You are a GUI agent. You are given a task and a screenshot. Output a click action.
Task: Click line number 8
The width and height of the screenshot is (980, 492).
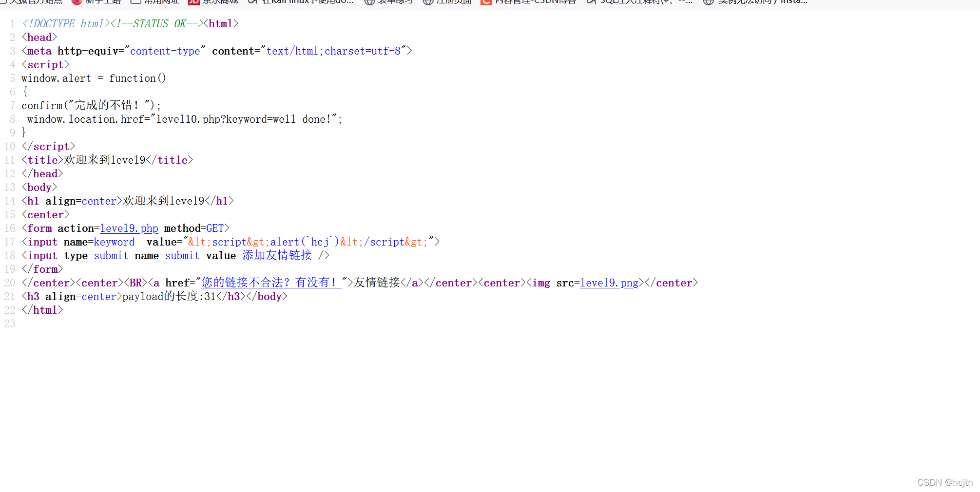13,119
